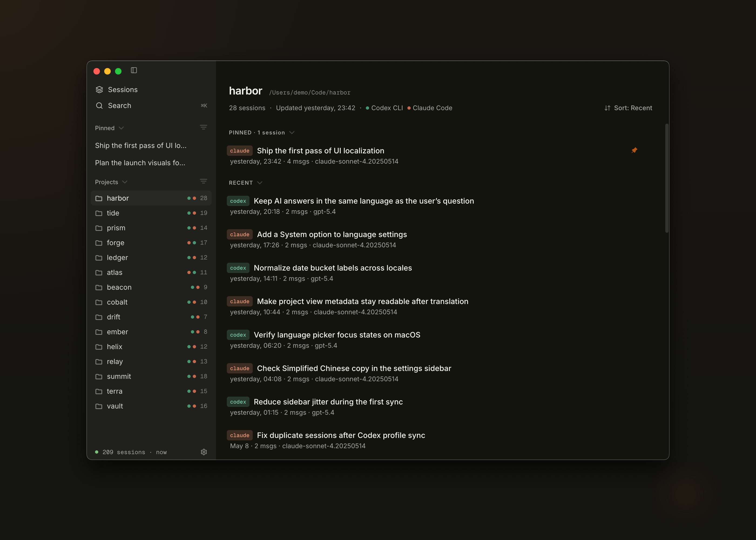This screenshot has width=756, height=540.
Task: Click claude badge on pinned UI localization session
Action: (x=240, y=151)
